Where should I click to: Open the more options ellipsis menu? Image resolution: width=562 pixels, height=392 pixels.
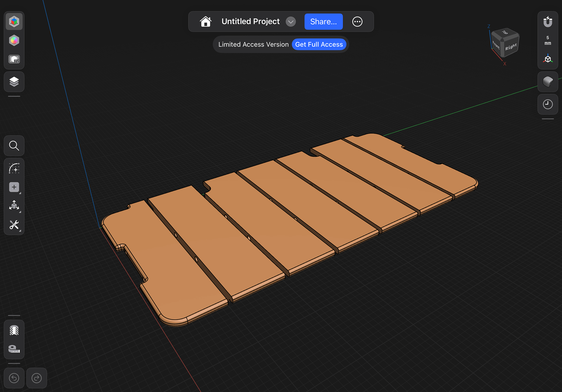(x=357, y=22)
